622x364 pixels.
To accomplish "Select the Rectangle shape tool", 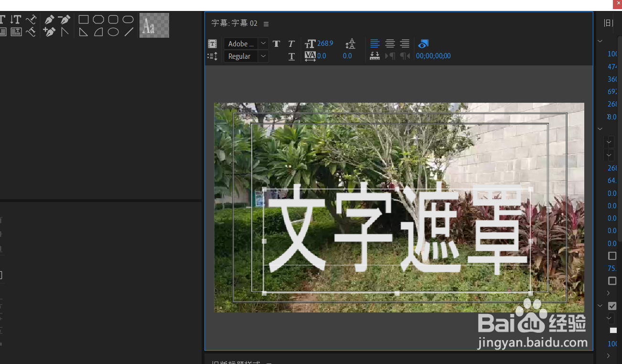I will pyautogui.click(x=84, y=19).
